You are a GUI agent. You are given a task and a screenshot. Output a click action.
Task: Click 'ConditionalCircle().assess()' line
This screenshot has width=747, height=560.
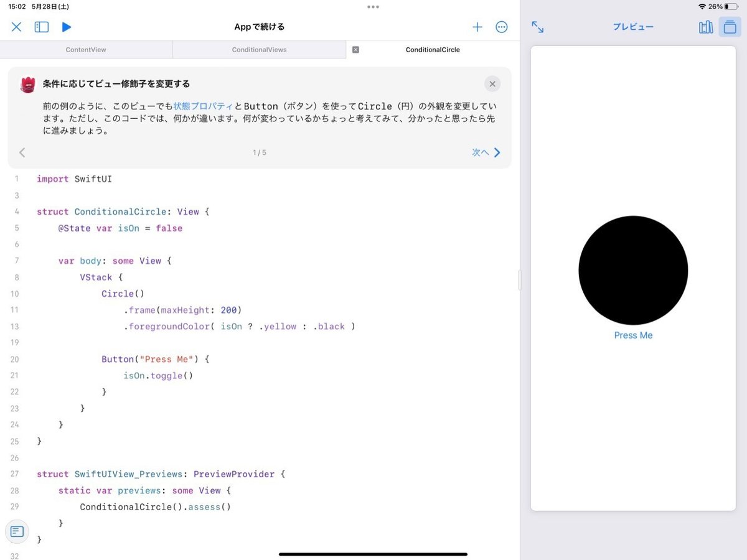pos(156,506)
